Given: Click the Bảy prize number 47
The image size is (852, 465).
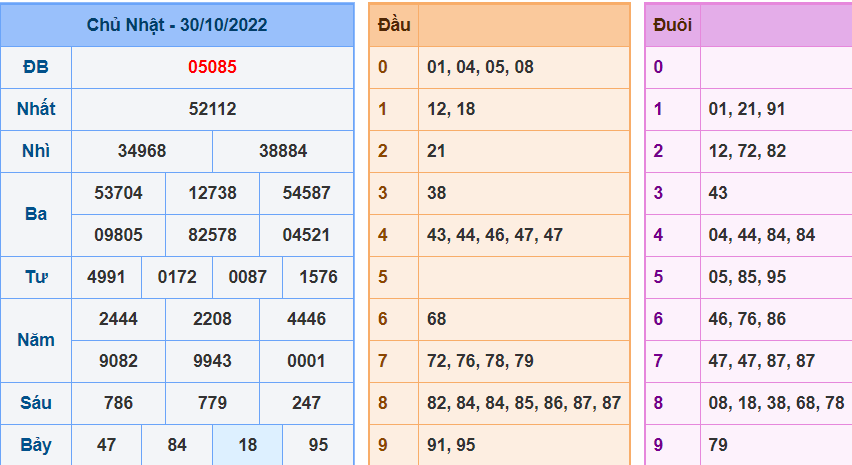Looking at the screenshot, I should pyautogui.click(x=106, y=445).
